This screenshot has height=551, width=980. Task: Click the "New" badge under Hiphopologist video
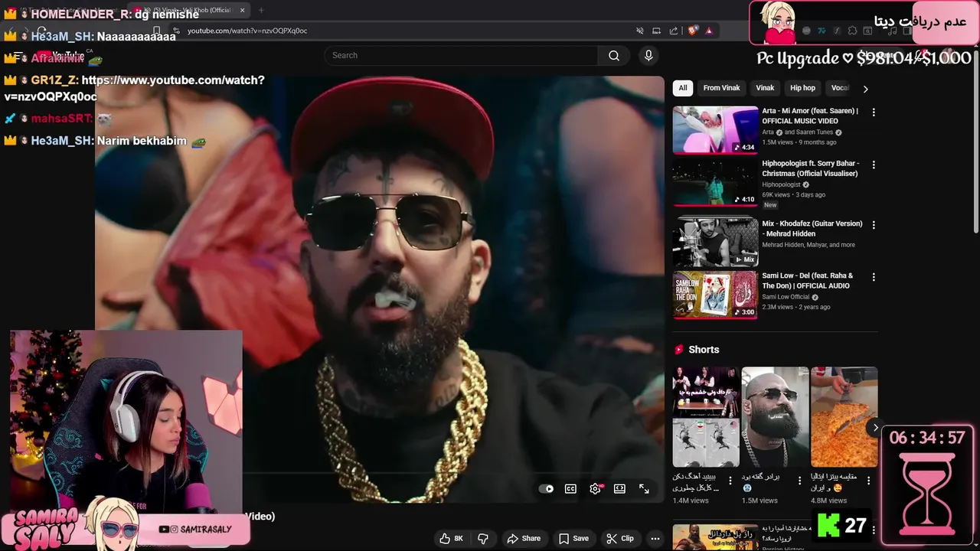770,205
